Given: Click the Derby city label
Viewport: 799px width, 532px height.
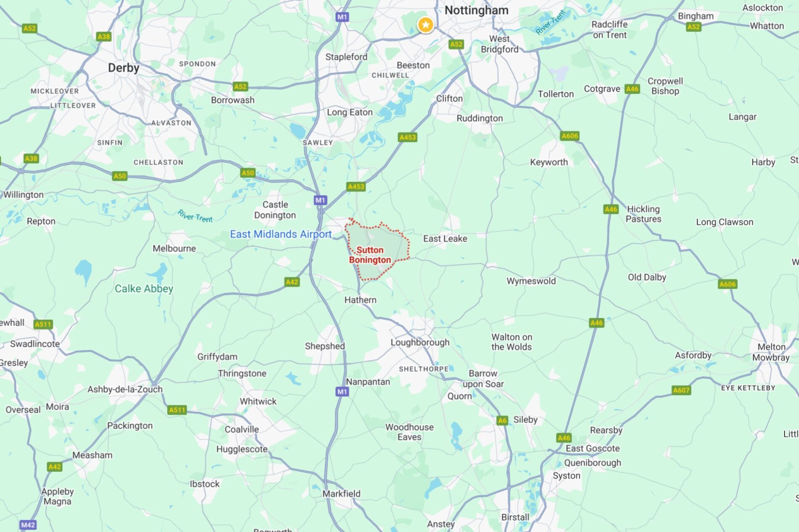Looking at the screenshot, I should point(124,68).
